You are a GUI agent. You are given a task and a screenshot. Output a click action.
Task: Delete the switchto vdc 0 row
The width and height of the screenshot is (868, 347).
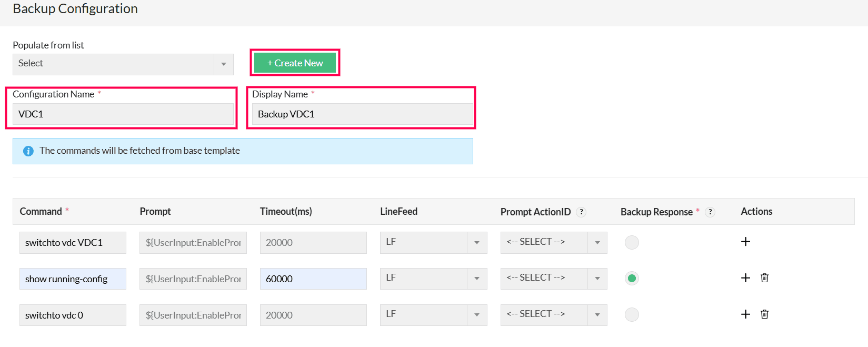[x=765, y=314]
